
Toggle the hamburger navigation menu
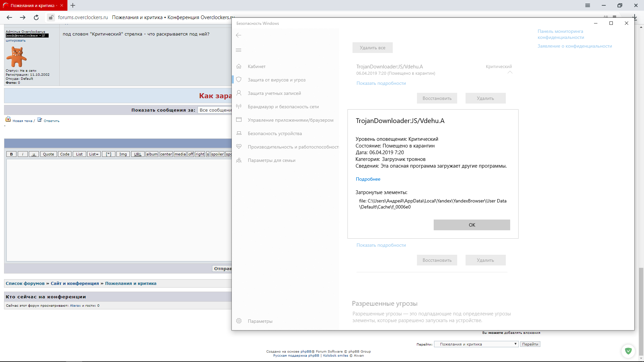click(238, 50)
